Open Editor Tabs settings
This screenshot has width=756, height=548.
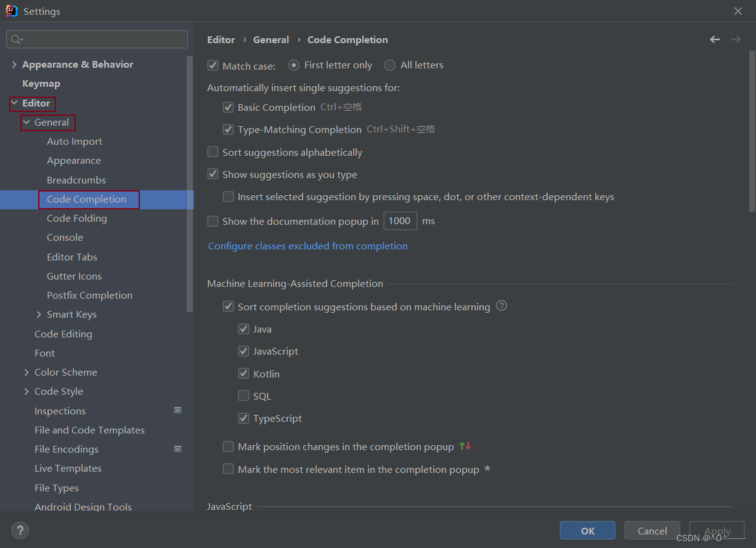tap(72, 257)
